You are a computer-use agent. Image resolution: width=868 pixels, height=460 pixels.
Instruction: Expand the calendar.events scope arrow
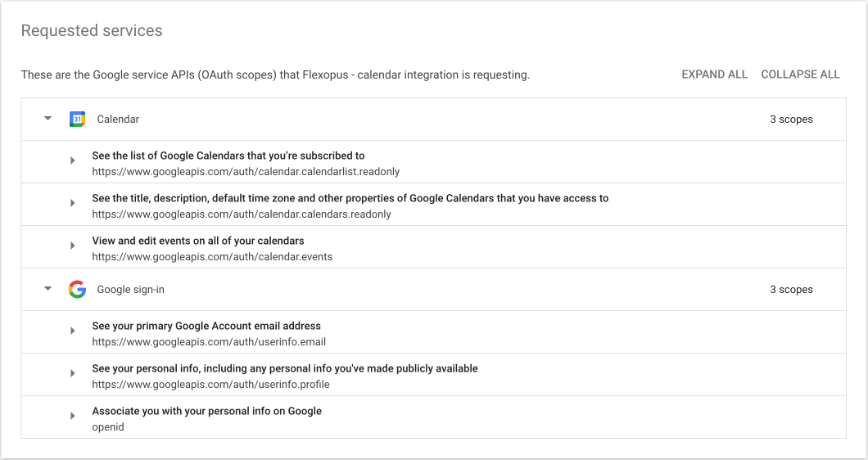[73, 246]
